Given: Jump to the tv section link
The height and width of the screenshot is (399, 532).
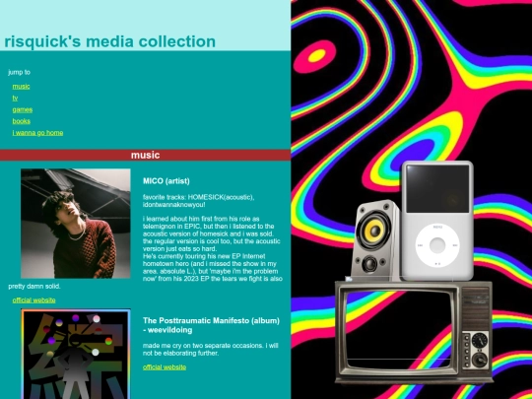Looking at the screenshot, I should 15,99.
